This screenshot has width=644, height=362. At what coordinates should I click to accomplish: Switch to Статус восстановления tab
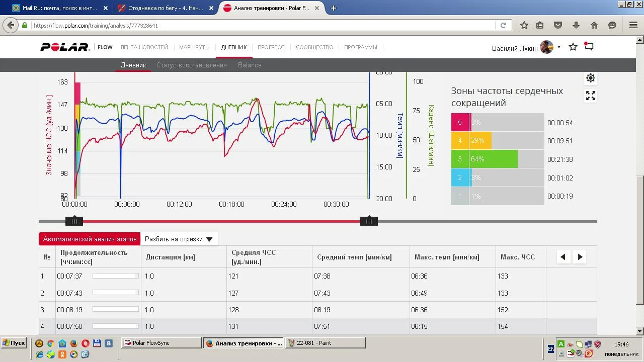(x=191, y=65)
